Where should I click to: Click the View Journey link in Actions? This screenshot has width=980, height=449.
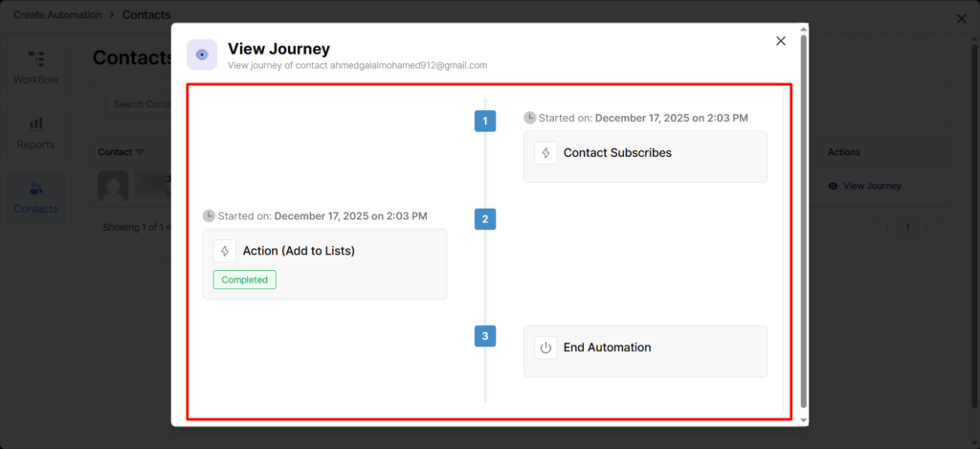click(864, 186)
